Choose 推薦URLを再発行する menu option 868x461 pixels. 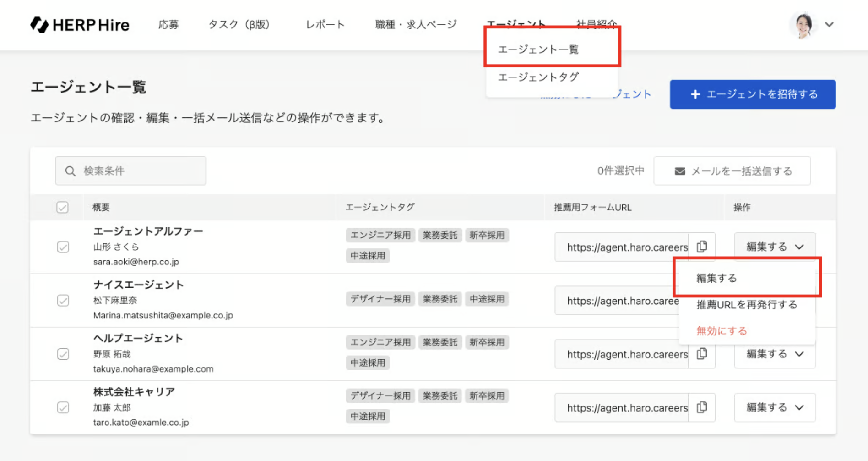[746, 305]
